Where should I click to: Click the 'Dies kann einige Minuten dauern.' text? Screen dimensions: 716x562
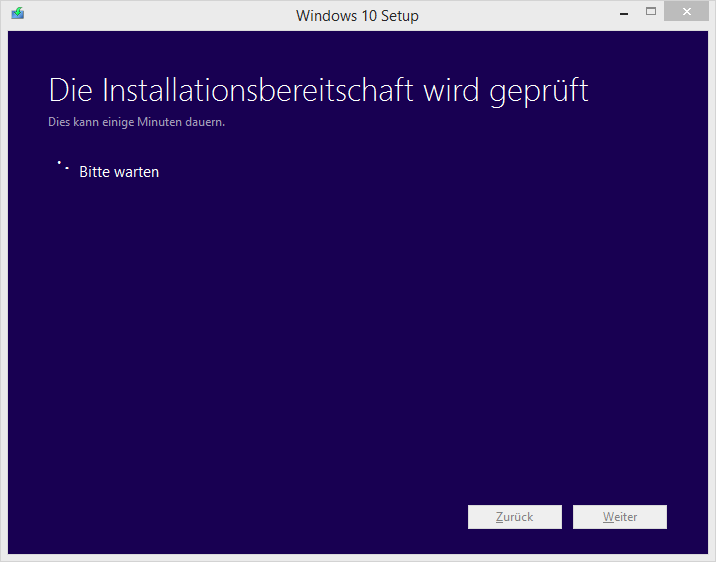click(137, 122)
